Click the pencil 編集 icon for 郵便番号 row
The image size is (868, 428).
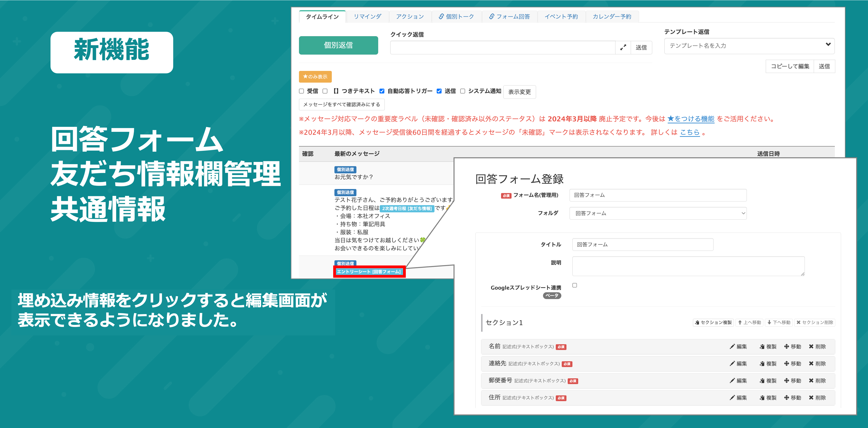[732, 381]
